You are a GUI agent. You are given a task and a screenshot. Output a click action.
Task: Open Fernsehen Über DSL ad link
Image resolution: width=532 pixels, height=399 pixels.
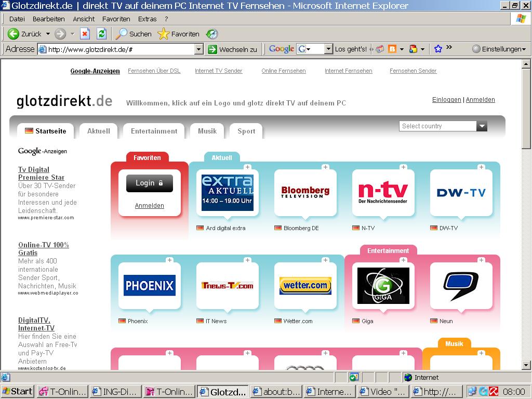pyautogui.click(x=154, y=71)
